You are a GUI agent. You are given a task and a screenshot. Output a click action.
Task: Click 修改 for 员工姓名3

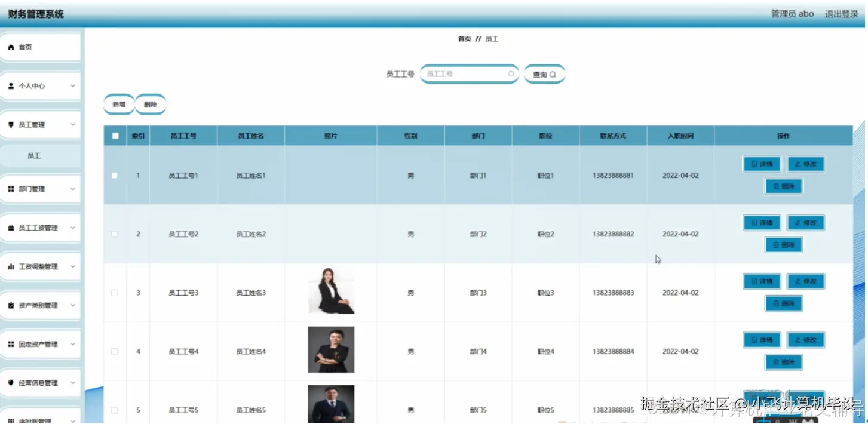[x=805, y=281]
